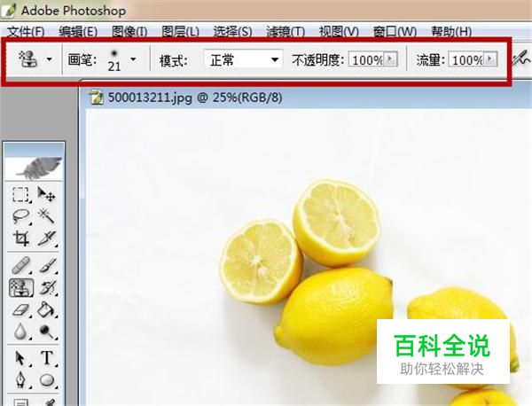This screenshot has height=406, width=532.
Task: Select the Clone Stamp tool in toolbox
Action: click(20, 287)
